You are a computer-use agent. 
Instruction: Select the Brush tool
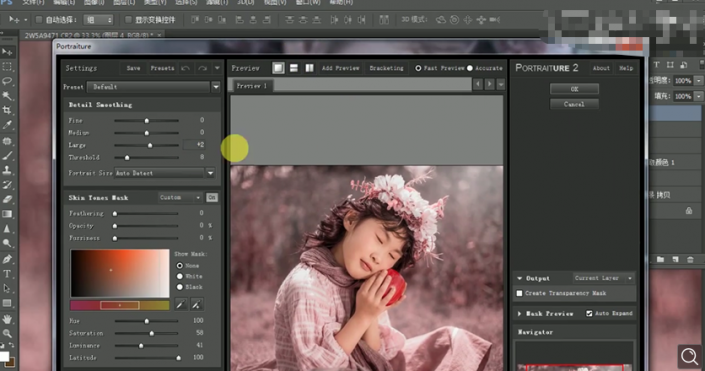[x=7, y=156]
